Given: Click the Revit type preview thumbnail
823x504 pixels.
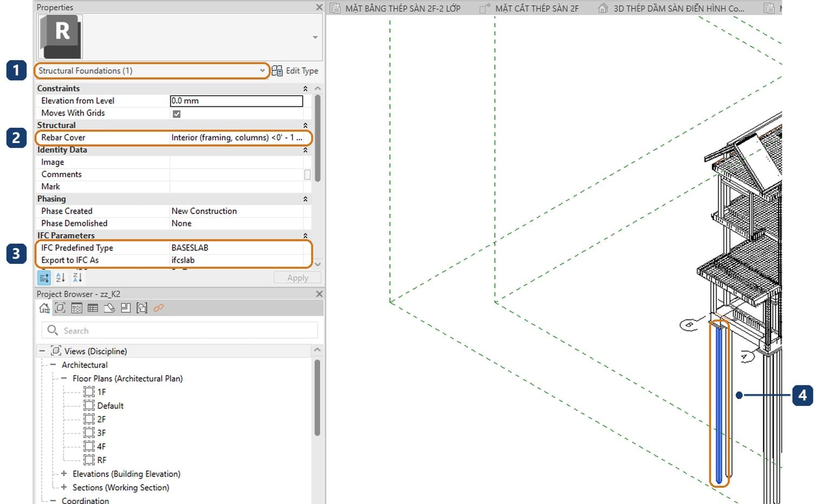Looking at the screenshot, I should (x=60, y=36).
